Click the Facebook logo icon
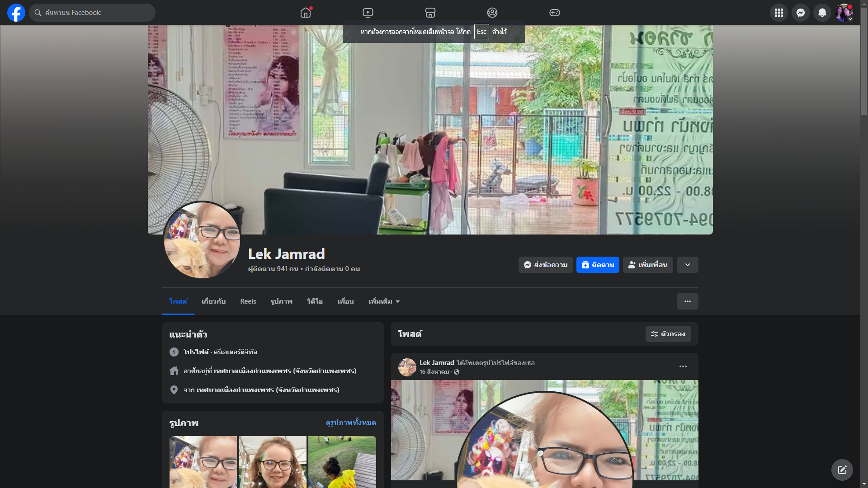The width and height of the screenshot is (868, 488). (16, 13)
